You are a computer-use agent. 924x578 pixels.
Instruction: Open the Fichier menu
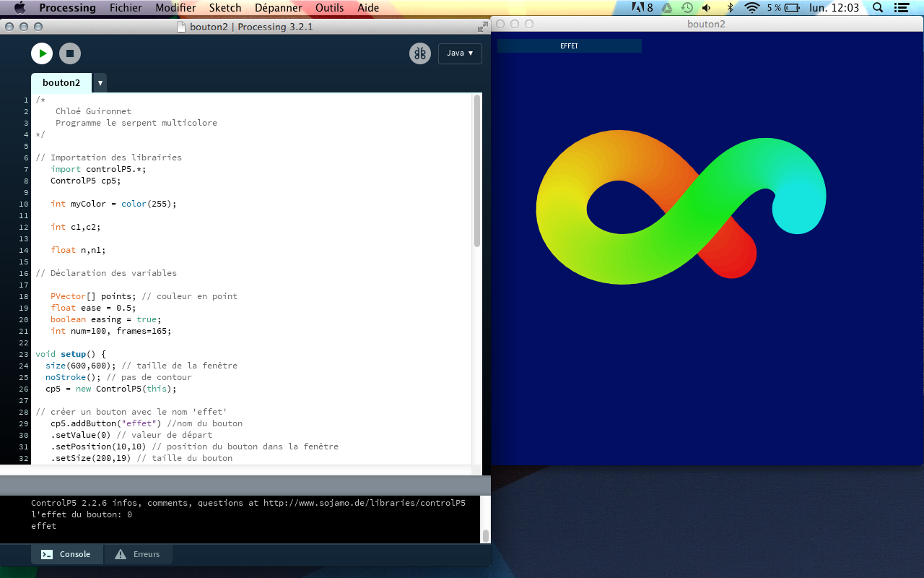126,8
